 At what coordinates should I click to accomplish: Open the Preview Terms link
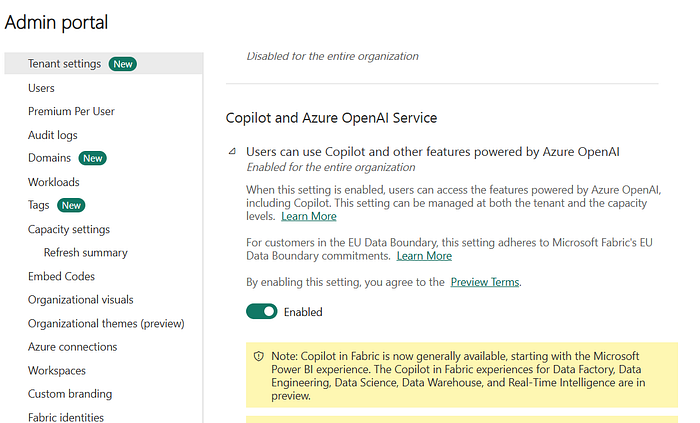(485, 282)
